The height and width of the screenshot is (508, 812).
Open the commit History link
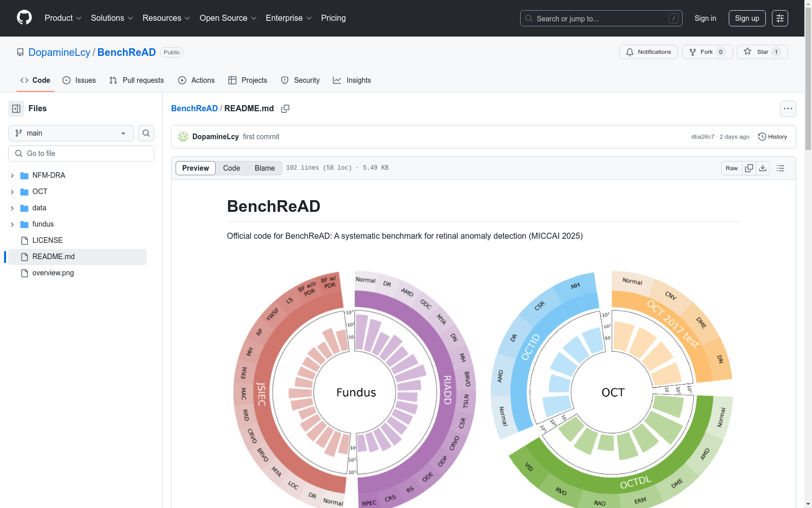point(772,137)
